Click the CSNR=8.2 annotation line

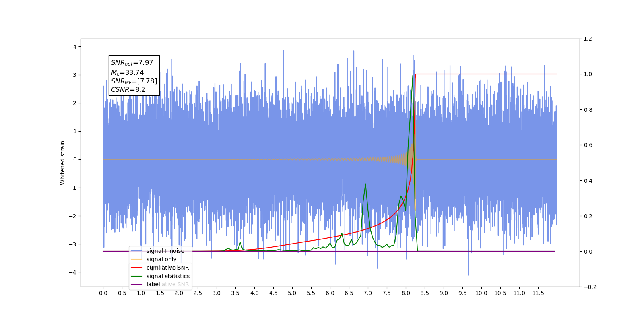click(x=128, y=90)
